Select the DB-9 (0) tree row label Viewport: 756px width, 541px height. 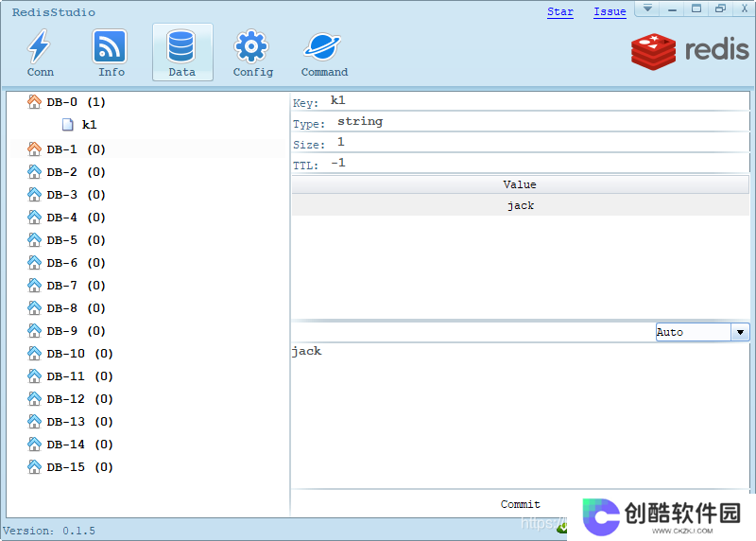coord(76,331)
